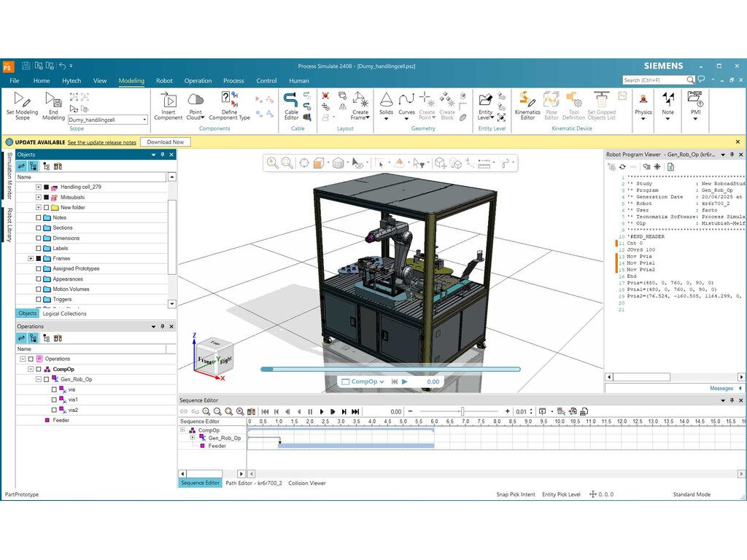This screenshot has width=747, height=560.
Task: Open update release notes link
Action: (102, 142)
